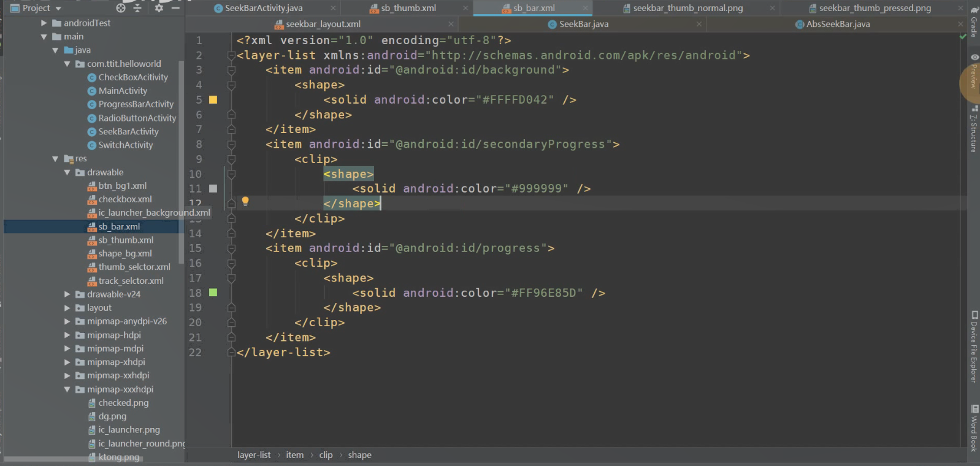
Task: Fold the secondaryProgress item at line 8
Action: point(231,144)
